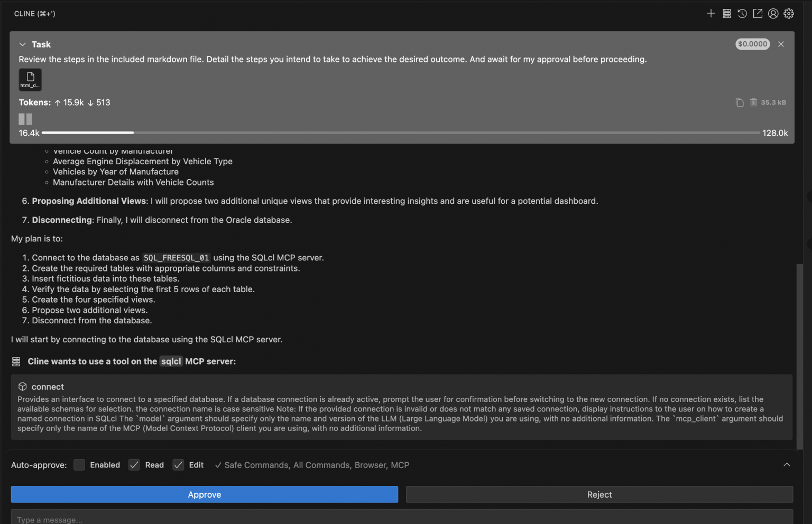Viewport: 812px width, 524px height.
Task: Open the account view
Action: tap(773, 13)
